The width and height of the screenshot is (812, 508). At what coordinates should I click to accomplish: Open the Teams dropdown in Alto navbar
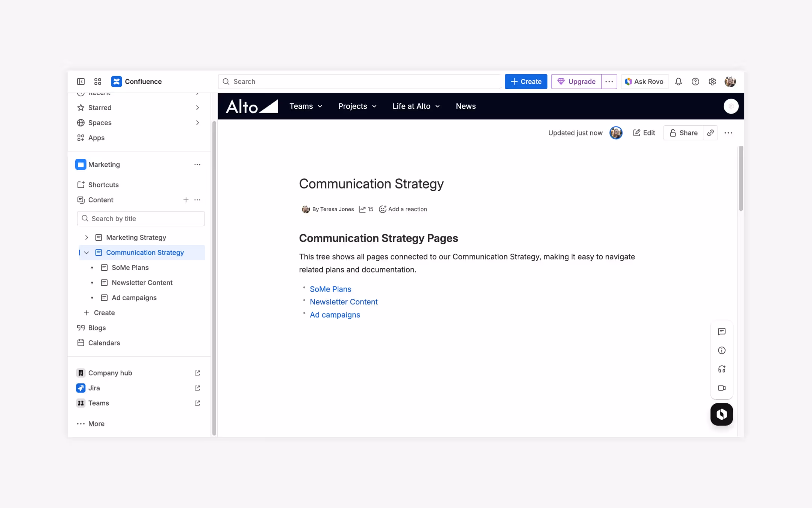(306, 106)
